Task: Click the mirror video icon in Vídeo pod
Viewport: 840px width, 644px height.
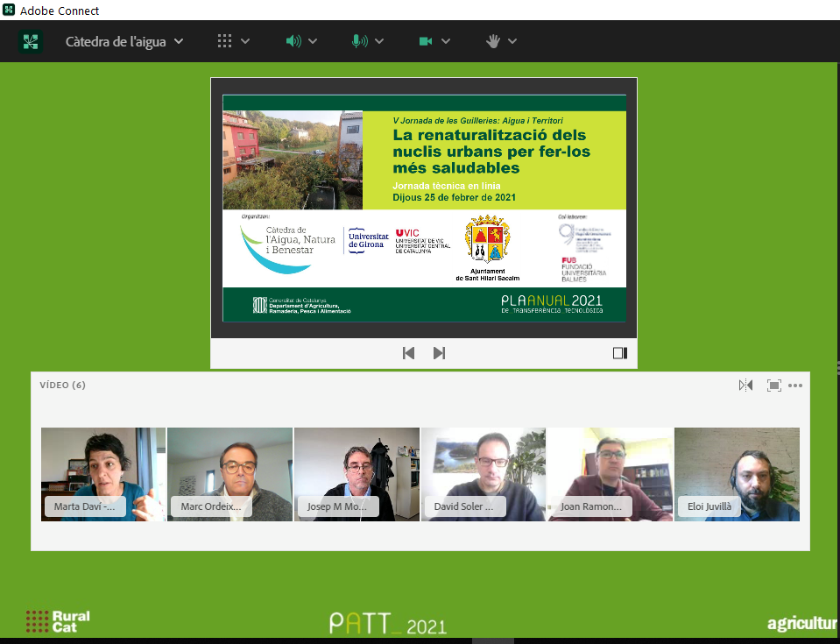Action: click(745, 386)
